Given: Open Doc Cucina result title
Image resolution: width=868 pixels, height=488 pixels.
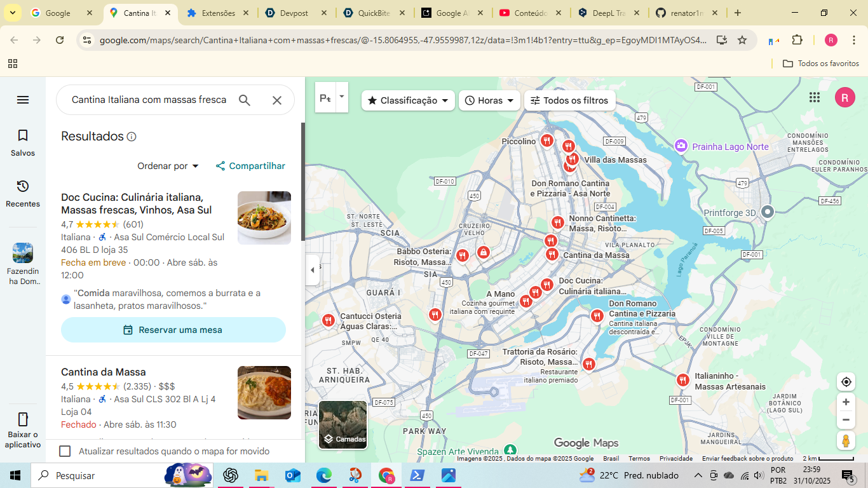Looking at the screenshot, I should click(x=137, y=203).
